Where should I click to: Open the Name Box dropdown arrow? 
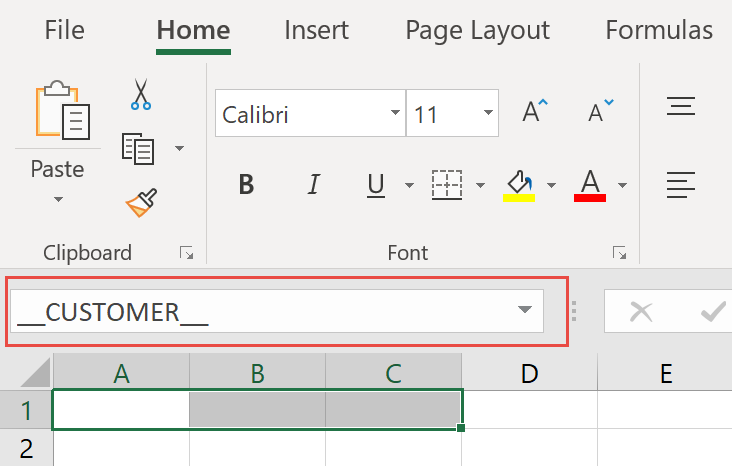(x=525, y=310)
